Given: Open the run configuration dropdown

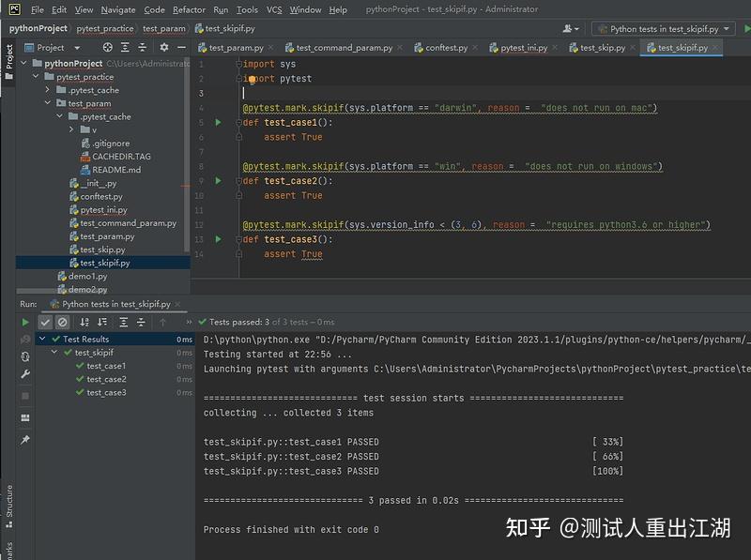Looking at the screenshot, I should coord(664,29).
